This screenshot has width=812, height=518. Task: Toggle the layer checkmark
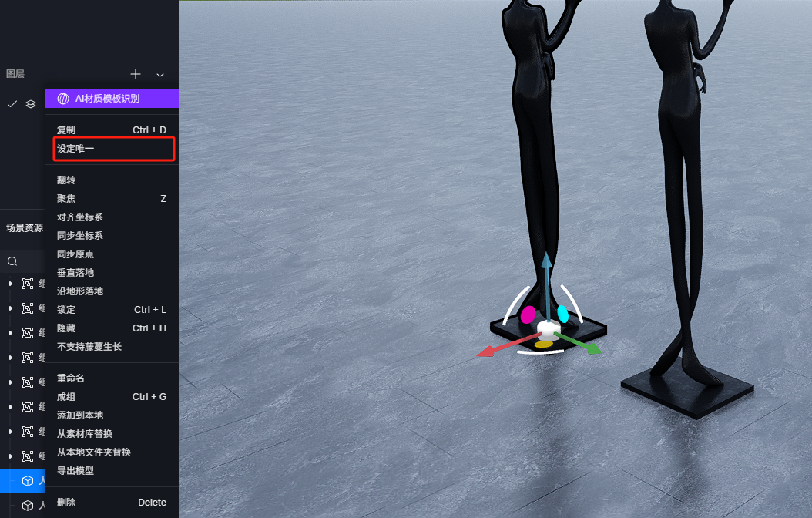click(12, 104)
